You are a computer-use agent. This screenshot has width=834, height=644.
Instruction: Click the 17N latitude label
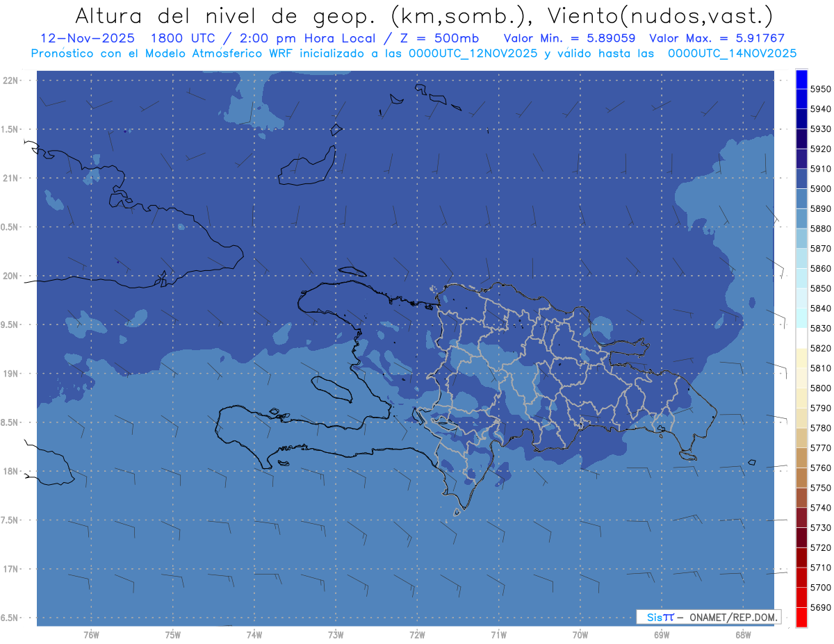pyautogui.click(x=12, y=569)
